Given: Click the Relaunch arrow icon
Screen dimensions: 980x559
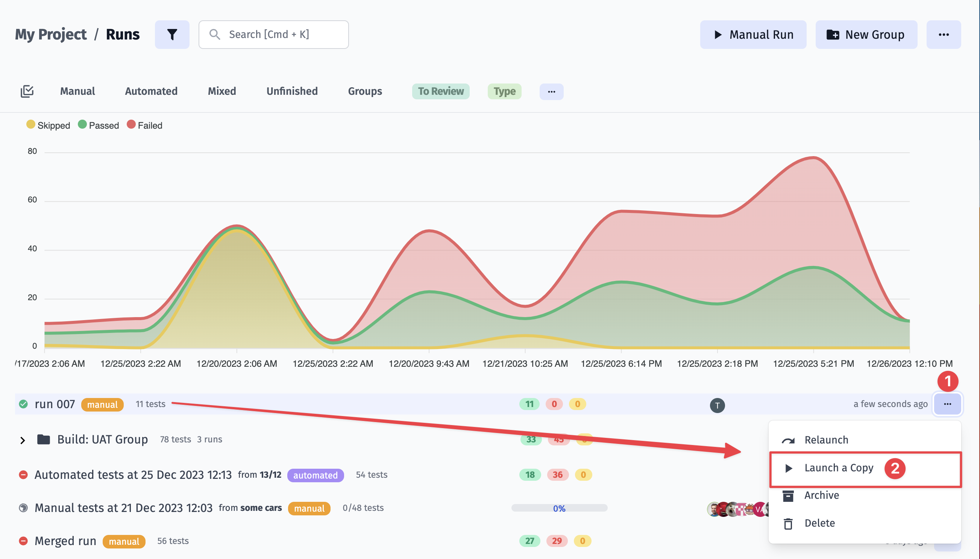Looking at the screenshot, I should tap(788, 440).
